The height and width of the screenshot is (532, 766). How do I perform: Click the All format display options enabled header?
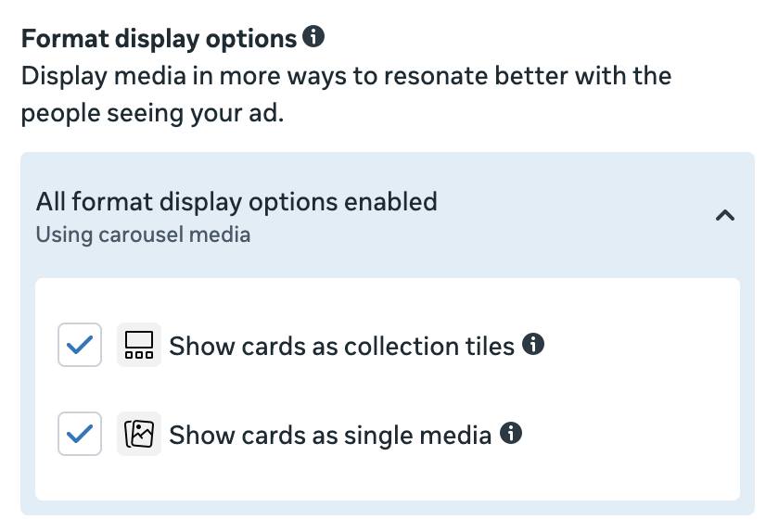(236, 202)
